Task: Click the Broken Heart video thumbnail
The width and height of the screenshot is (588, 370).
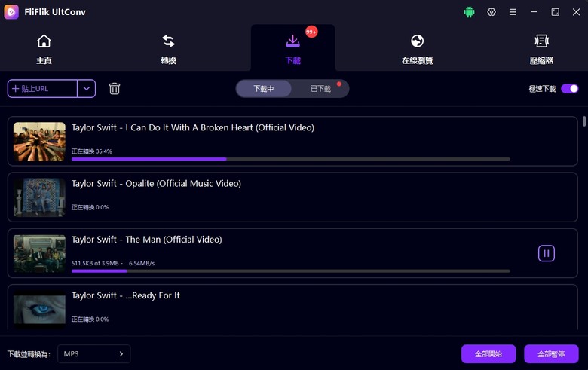Action: pyautogui.click(x=39, y=142)
